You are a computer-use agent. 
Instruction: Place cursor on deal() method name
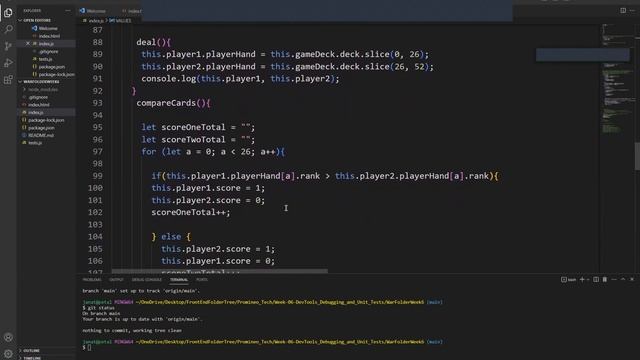click(146, 42)
